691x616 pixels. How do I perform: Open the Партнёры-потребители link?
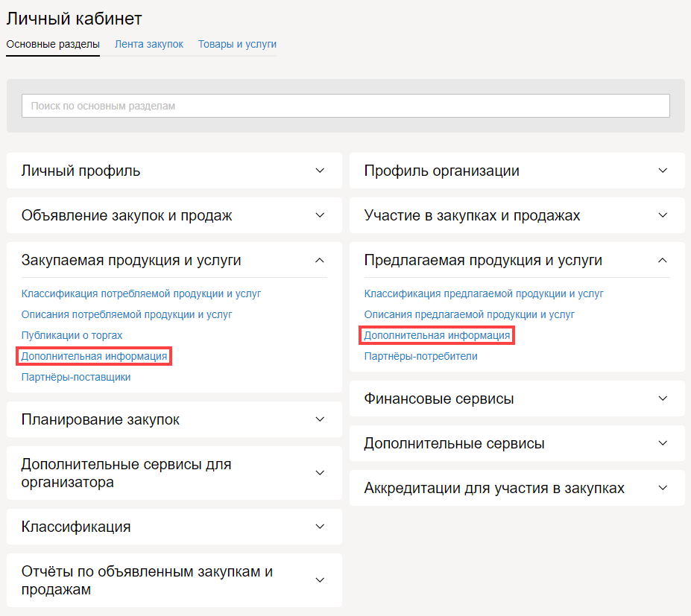click(420, 356)
